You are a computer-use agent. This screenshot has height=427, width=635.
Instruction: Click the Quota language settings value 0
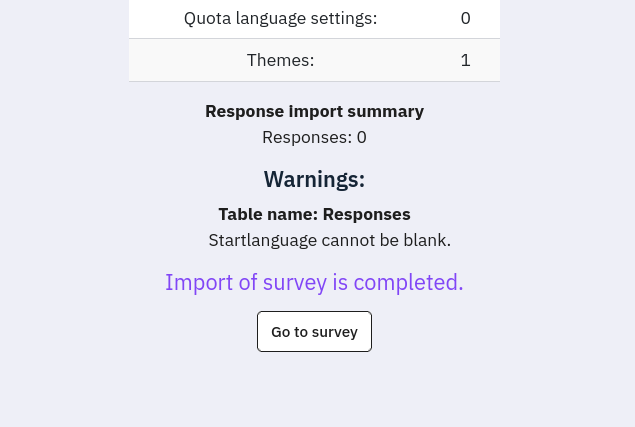465,18
